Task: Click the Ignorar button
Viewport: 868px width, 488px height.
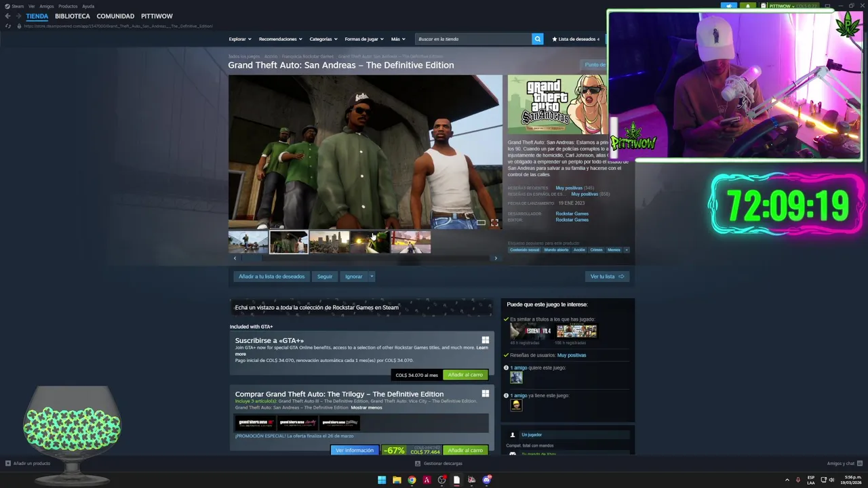Action: coord(354,277)
